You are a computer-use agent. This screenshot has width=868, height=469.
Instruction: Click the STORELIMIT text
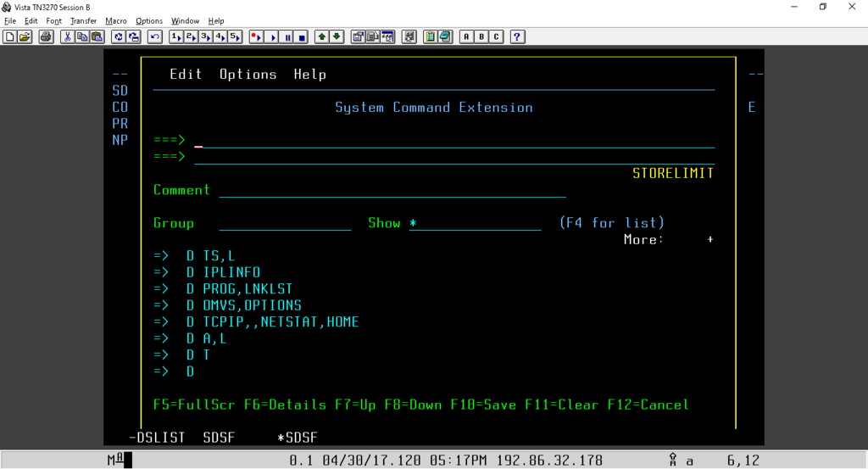click(673, 174)
